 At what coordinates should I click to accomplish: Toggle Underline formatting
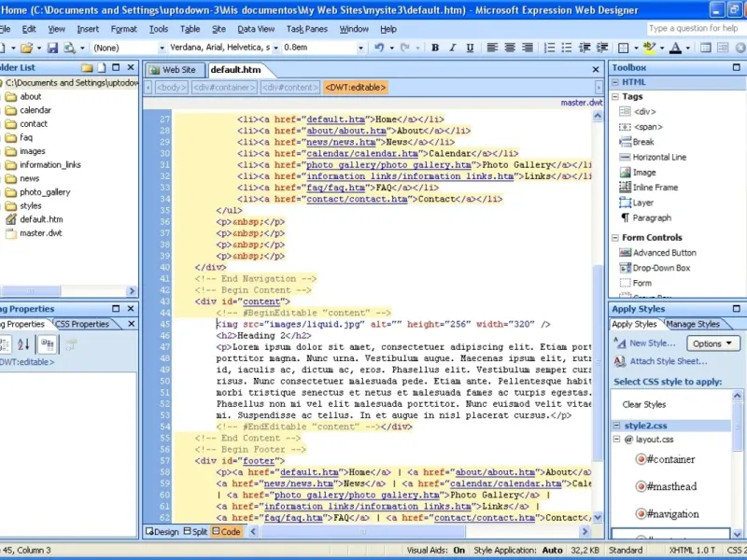click(470, 48)
